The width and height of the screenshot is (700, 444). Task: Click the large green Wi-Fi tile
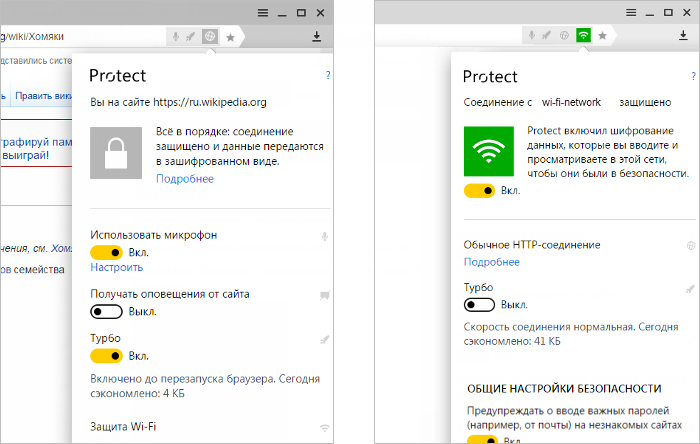pyautogui.click(x=489, y=151)
